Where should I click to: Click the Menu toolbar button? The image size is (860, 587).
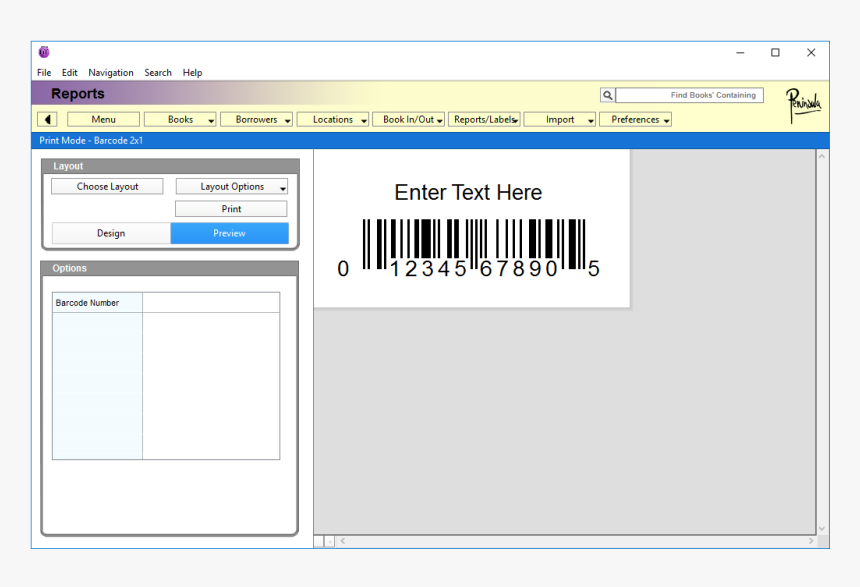(x=103, y=119)
